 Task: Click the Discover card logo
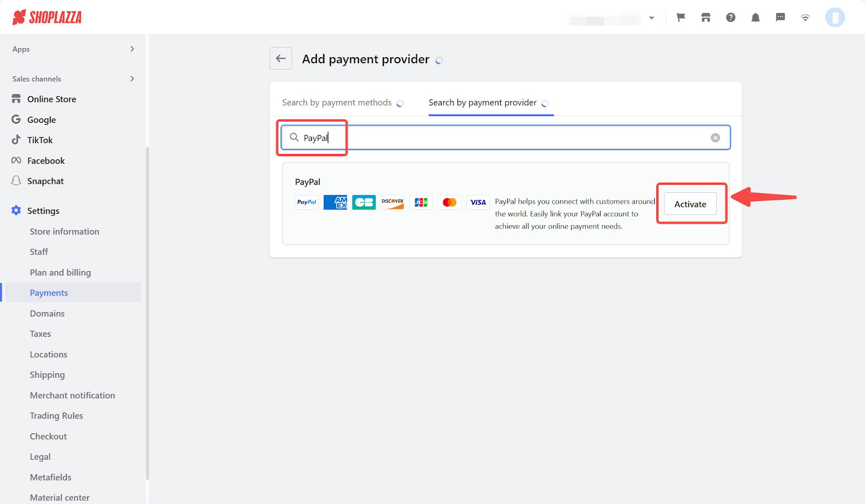tap(392, 202)
